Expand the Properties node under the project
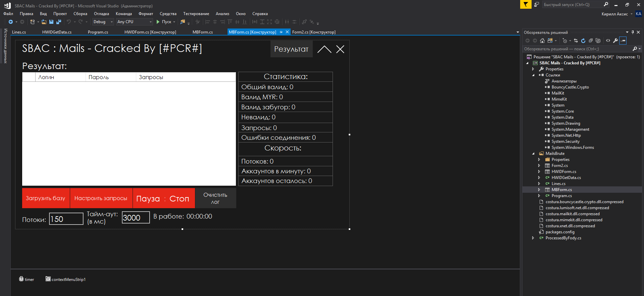This screenshot has height=296, width=644. coord(533,69)
